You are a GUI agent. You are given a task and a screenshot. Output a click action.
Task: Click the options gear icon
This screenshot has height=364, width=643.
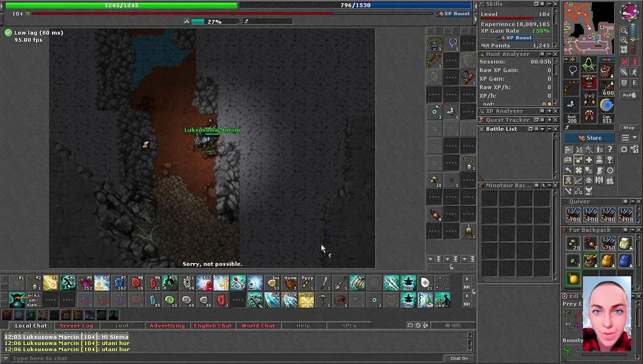pyautogui.click(x=624, y=149)
